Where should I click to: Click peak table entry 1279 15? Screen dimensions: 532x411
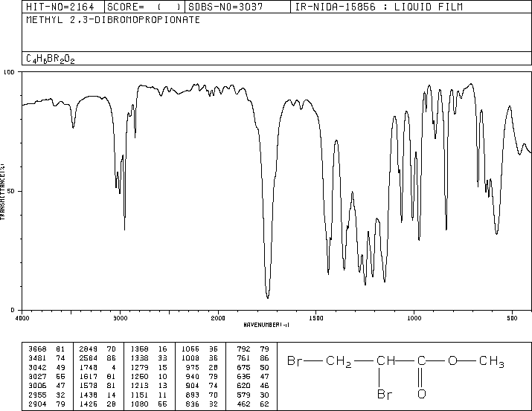point(149,367)
